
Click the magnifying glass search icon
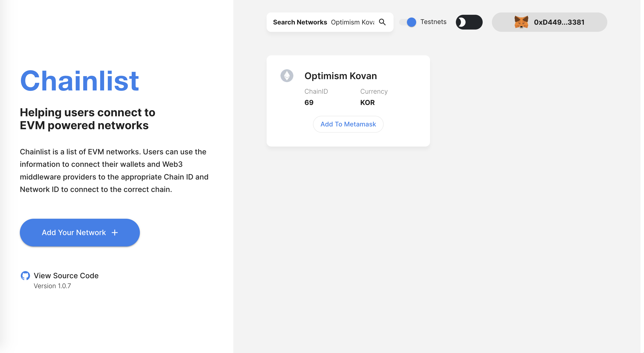tap(382, 22)
